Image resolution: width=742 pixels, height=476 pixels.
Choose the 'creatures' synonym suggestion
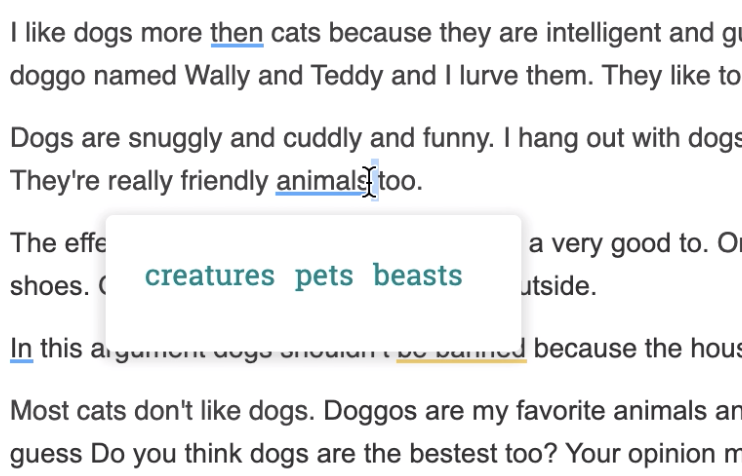tap(210, 275)
